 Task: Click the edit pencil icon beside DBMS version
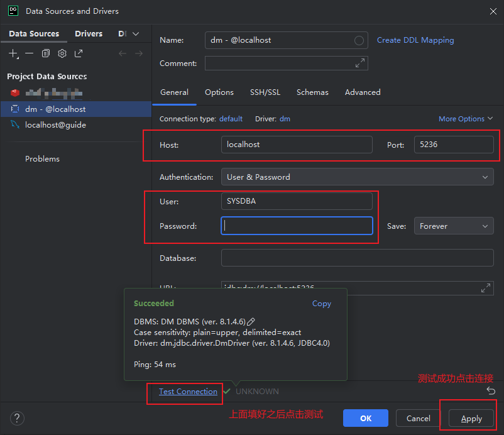click(x=251, y=321)
